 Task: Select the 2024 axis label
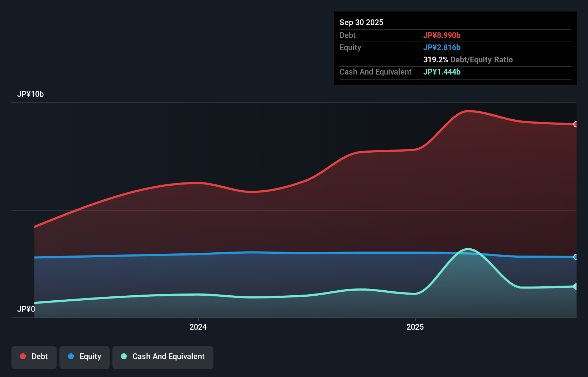[x=198, y=326]
